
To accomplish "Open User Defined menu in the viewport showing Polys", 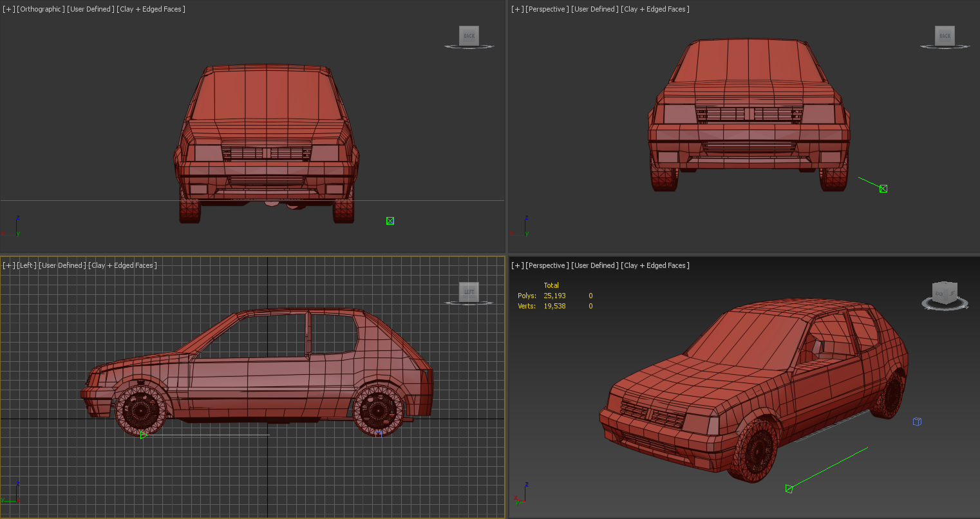I will tap(595, 265).
